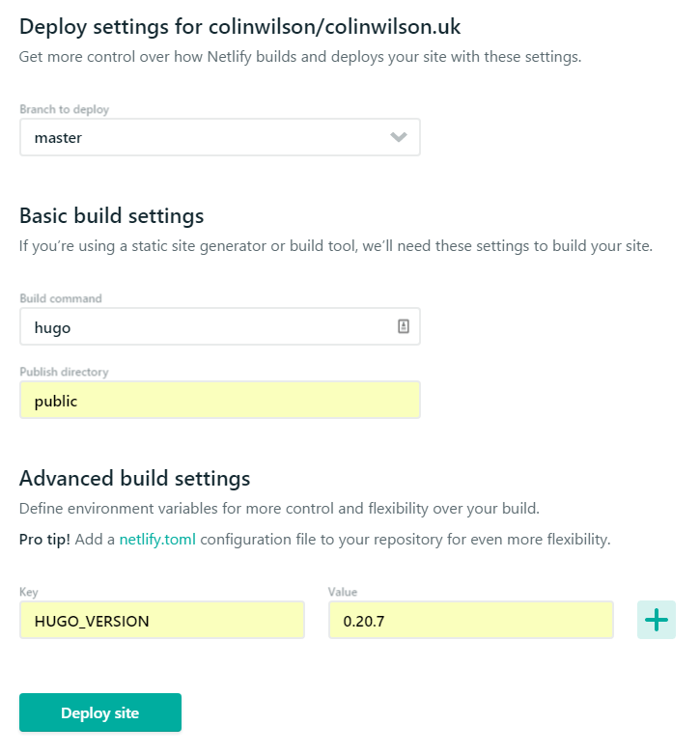Click the 'Publish directory' label
The height and width of the screenshot is (753, 700).
pyautogui.click(x=65, y=373)
